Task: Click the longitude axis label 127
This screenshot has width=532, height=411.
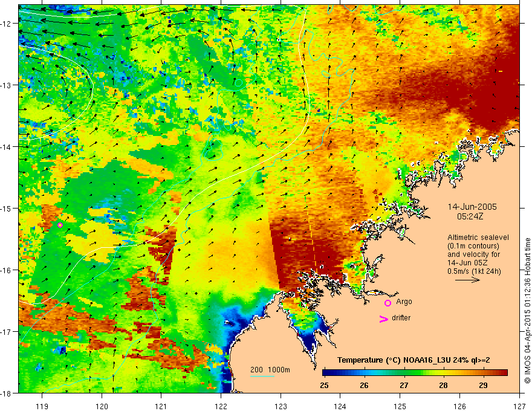Action: (519, 406)
